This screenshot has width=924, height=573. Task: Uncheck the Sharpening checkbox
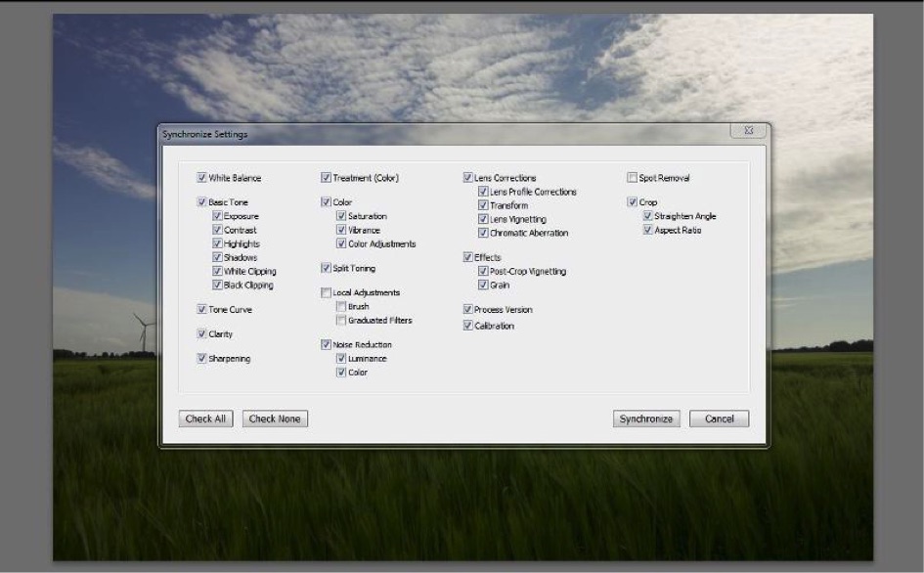click(x=201, y=359)
